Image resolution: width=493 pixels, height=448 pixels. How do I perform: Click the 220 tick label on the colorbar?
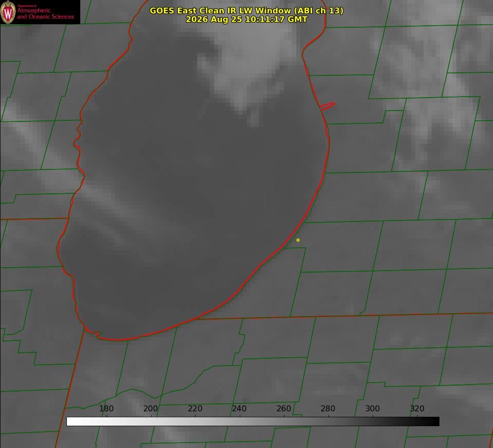pyautogui.click(x=195, y=408)
